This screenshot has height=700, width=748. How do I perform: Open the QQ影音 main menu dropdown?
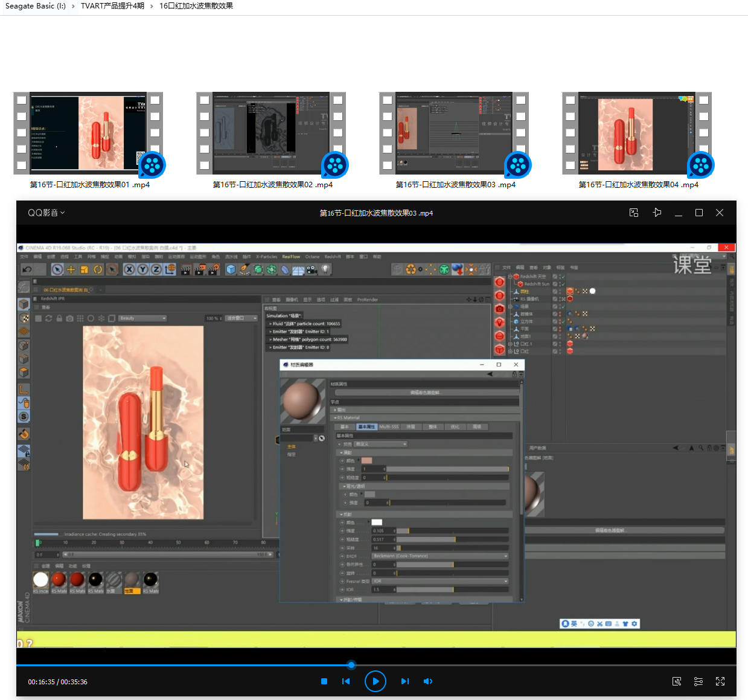46,213
